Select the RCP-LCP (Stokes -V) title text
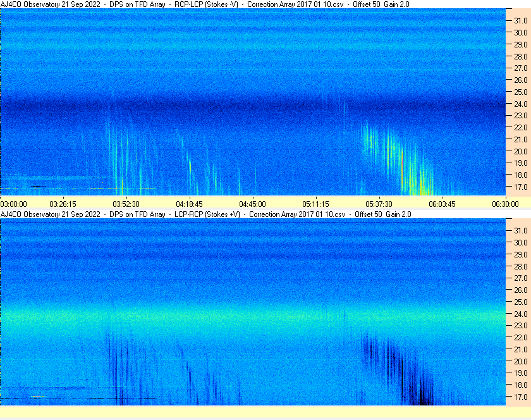This screenshot has height=420, width=531. 206,4
